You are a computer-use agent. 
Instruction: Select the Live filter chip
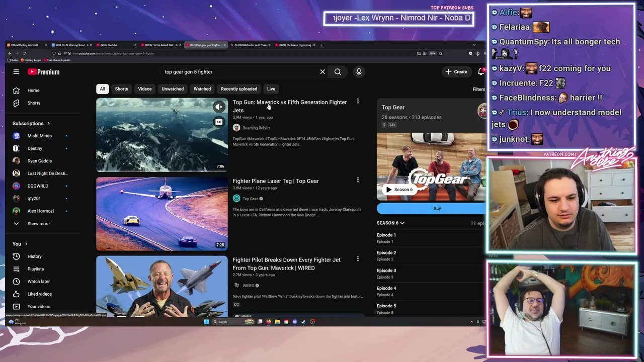(271, 89)
